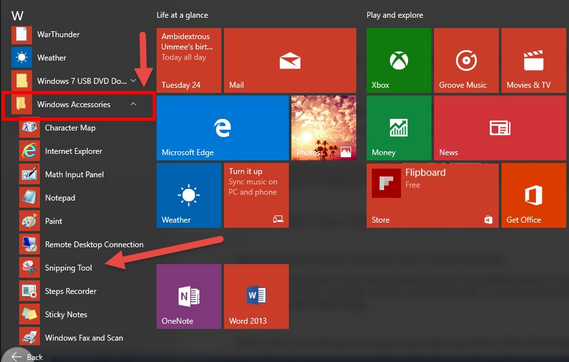569x362 pixels.
Task: Launch the Groove Music tile
Action: coord(466,60)
